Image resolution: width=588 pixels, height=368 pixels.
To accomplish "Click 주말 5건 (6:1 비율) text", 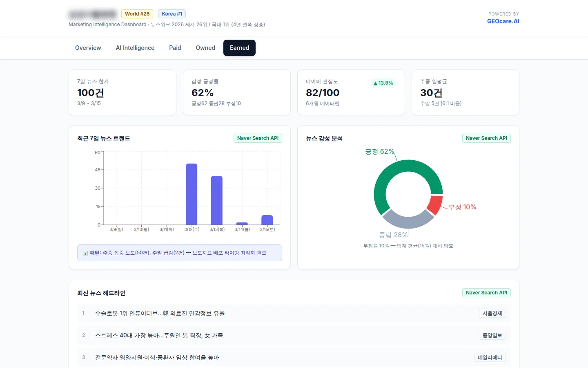I will [441, 103].
